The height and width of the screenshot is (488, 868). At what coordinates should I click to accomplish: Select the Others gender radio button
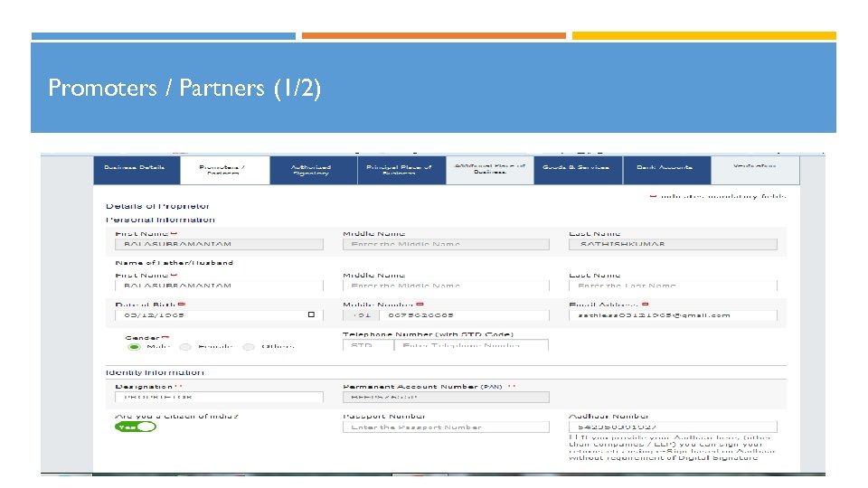click(x=249, y=347)
